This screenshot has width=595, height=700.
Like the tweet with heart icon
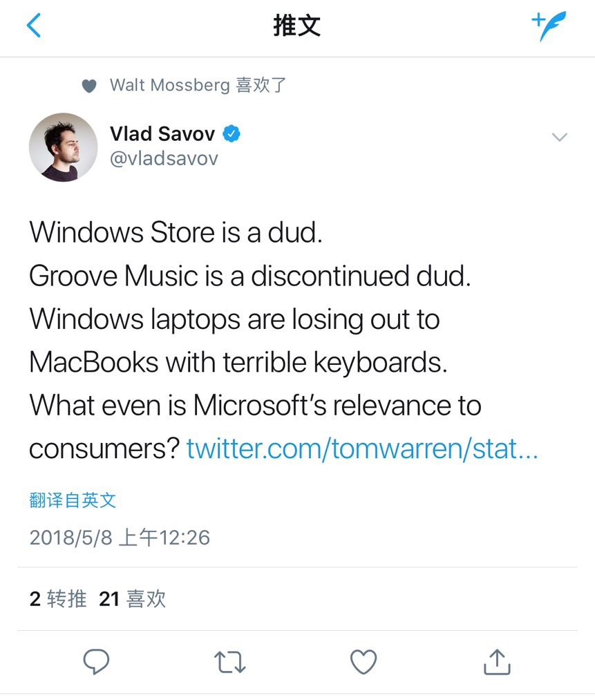363,661
